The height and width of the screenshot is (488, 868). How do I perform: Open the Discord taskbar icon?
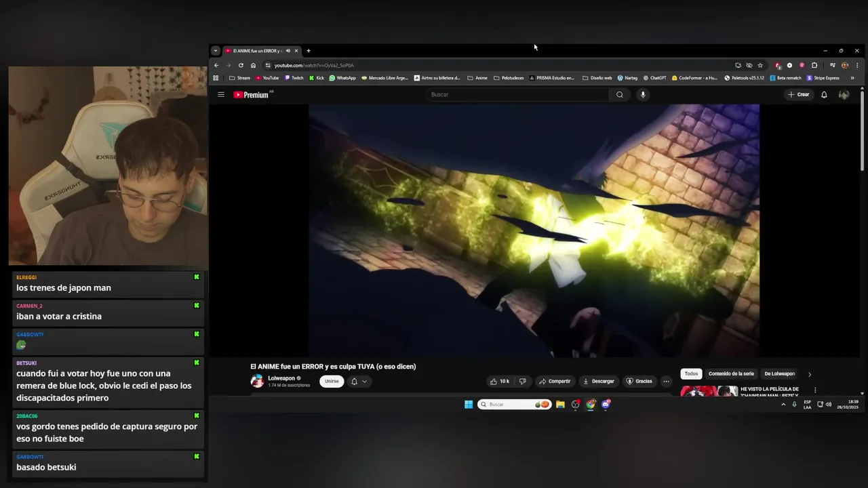point(606,405)
